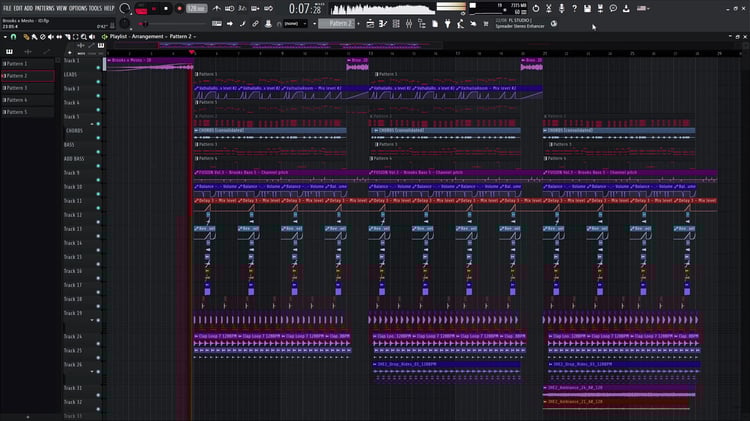Image resolution: width=750 pixels, height=421 pixels.
Task: Click the stop playback button
Action: coord(166,9)
